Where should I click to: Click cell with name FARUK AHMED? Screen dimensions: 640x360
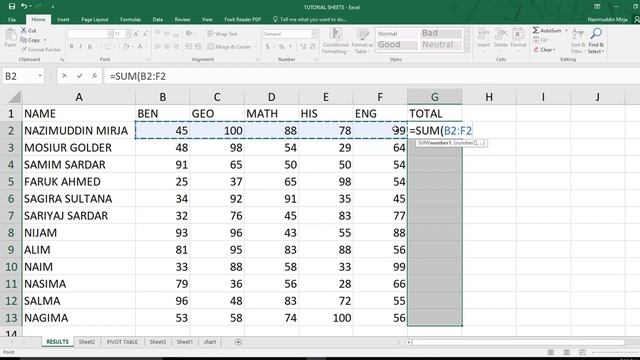click(x=79, y=182)
